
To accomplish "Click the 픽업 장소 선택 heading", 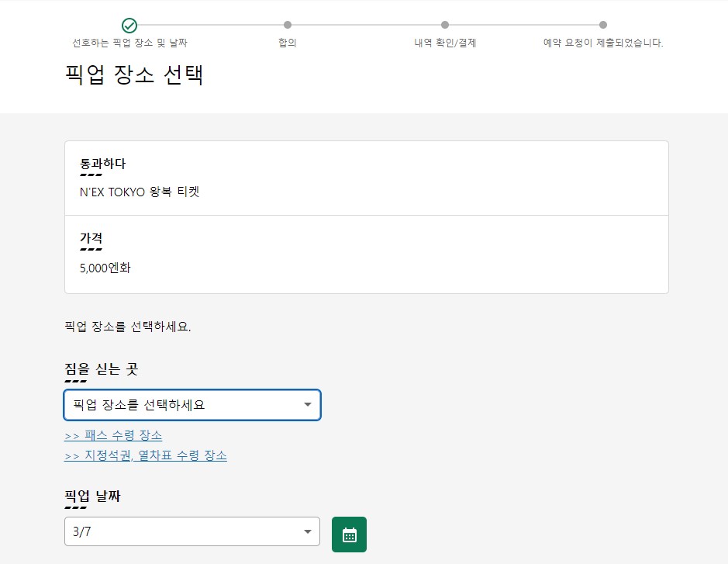I will point(133,74).
